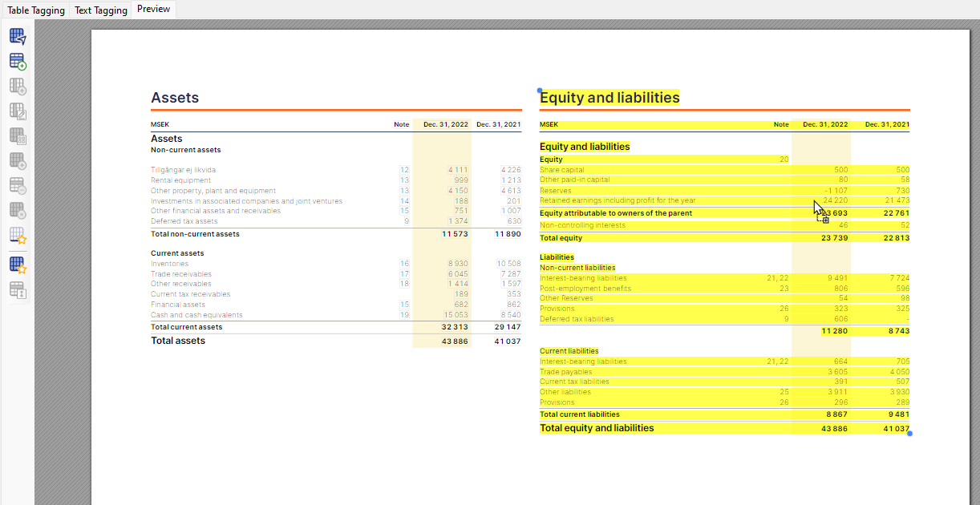Click the 'Total equity and liabilities' label
Screen dimensions: 980x505
[597, 428]
